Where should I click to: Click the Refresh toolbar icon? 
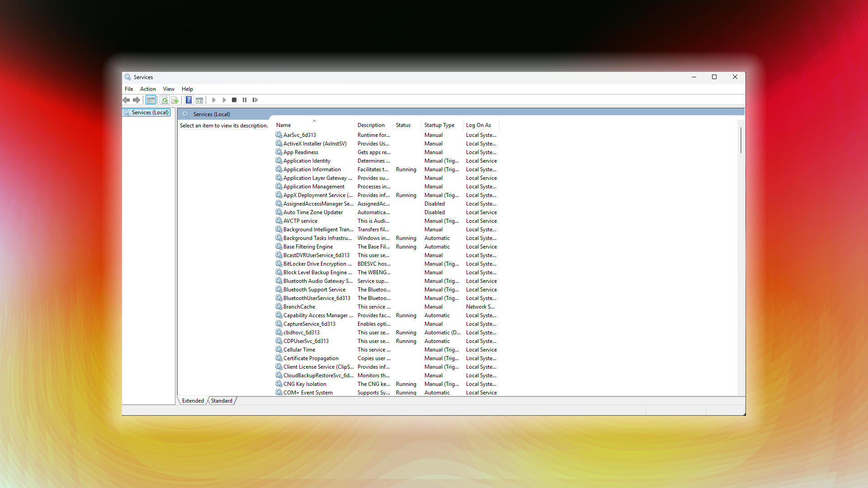[165, 100]
